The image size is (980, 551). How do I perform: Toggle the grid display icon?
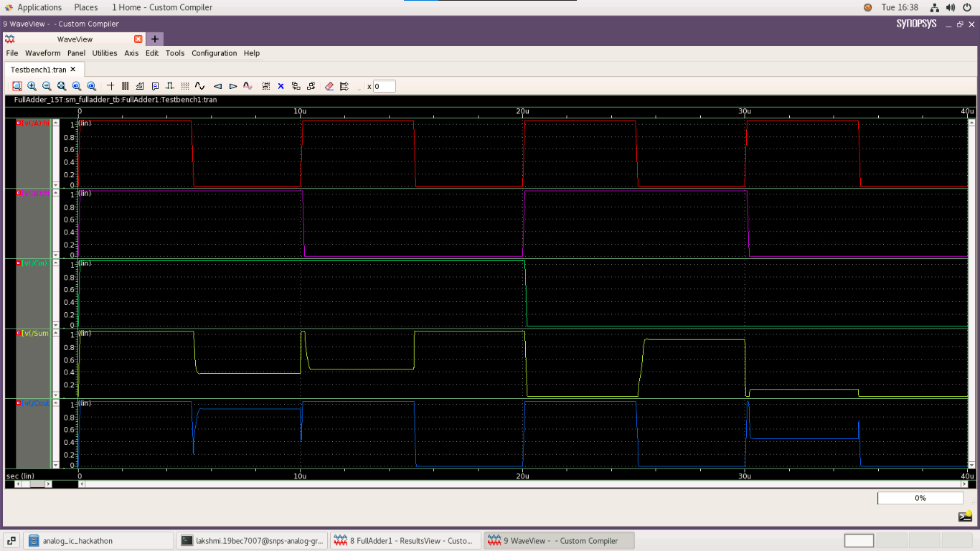pos(184,85)
